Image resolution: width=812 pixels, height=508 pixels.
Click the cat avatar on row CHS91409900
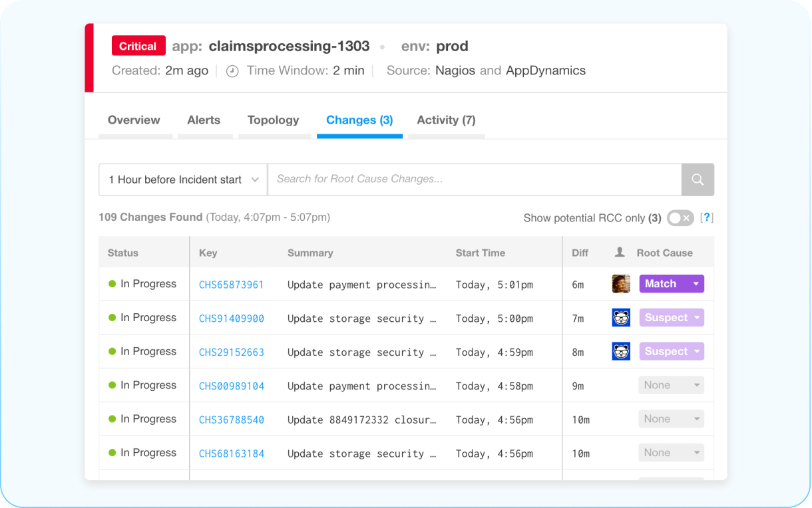pyautogui.click(x=621, y=317)
